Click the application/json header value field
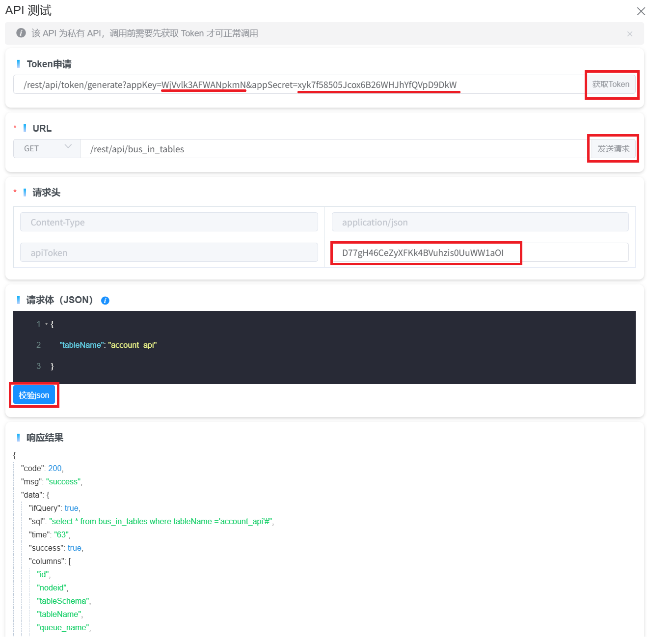The width and height of the screenshot is (647, 644). point(479,223)
